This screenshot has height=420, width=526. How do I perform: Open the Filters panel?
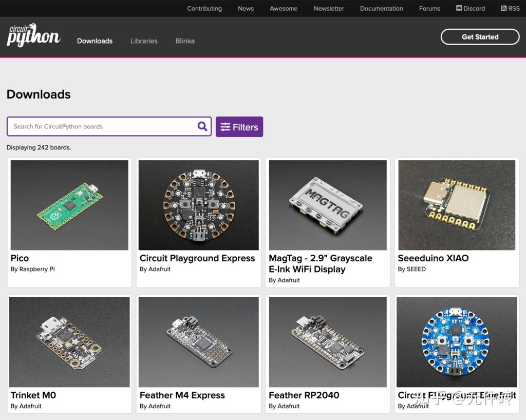[x=239, y=127]
